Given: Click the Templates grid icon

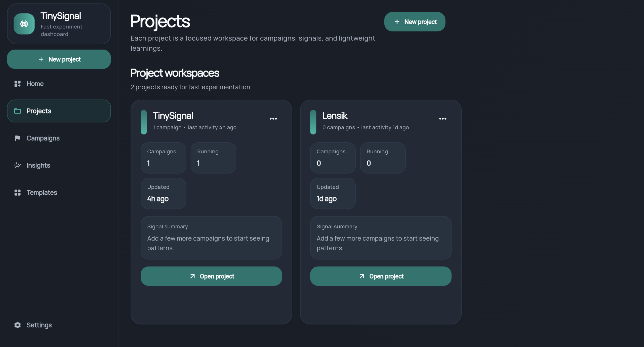Looking at the screenshot, I should click(x=17, y=193).
